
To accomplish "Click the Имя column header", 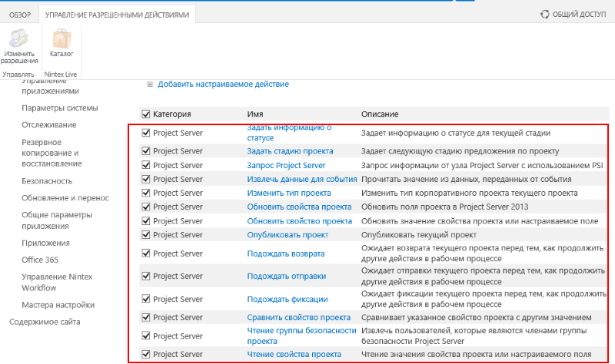I will (255, 114).
